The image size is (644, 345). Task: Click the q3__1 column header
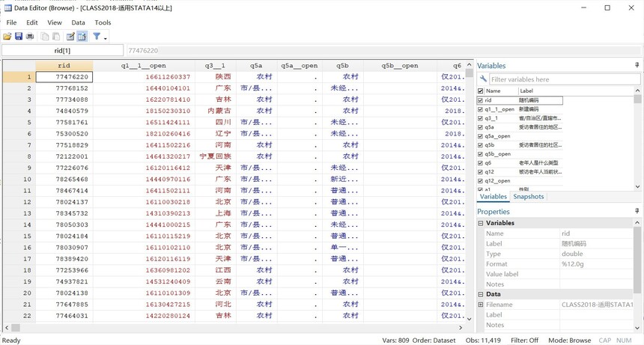[x=215, y=66]
